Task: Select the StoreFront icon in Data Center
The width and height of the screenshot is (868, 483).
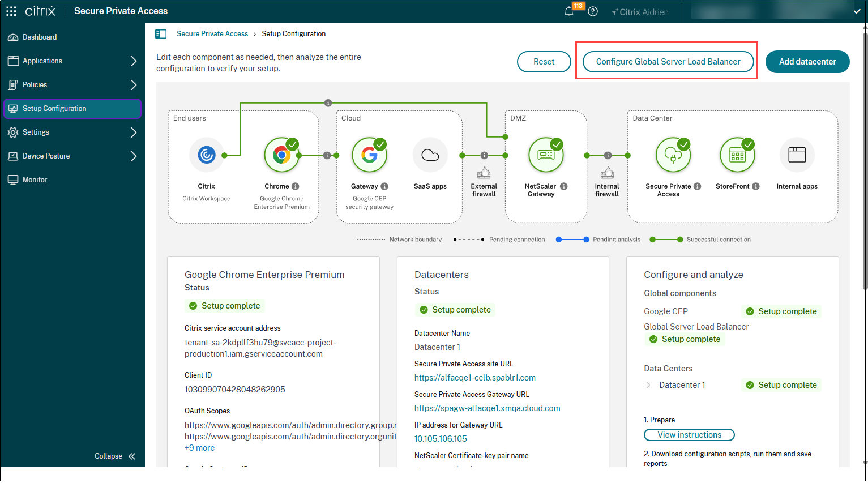Action: [737, 155]
